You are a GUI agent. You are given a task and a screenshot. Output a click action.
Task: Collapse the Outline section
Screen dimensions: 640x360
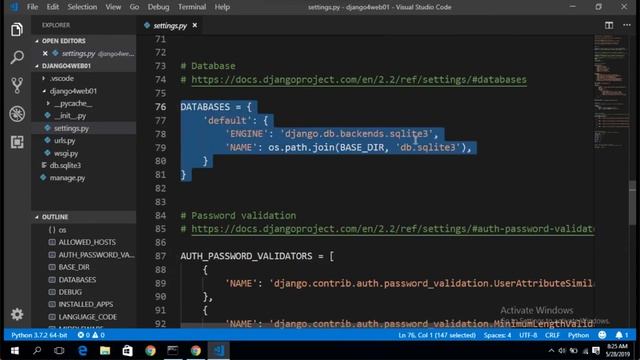(x=84, y=217)
